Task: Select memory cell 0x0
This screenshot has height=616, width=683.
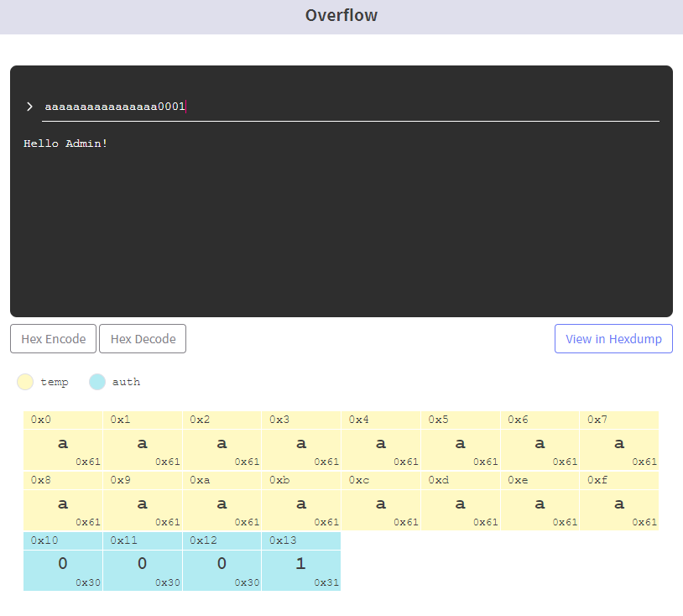Action: tap(63, 441)
